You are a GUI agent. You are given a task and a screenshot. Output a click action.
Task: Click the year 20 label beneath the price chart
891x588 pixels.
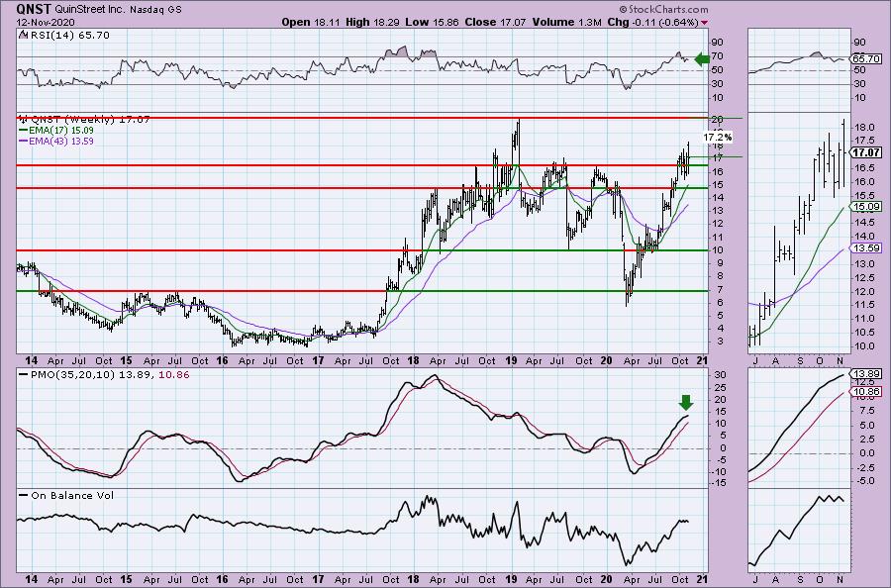click(606, 360)
